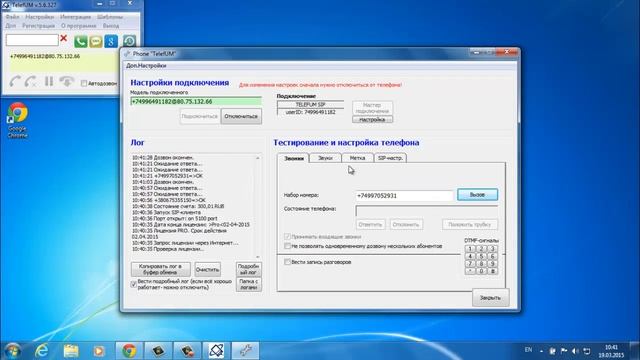
Task: Open the О программе menu
Action: [x=79, y=26]
